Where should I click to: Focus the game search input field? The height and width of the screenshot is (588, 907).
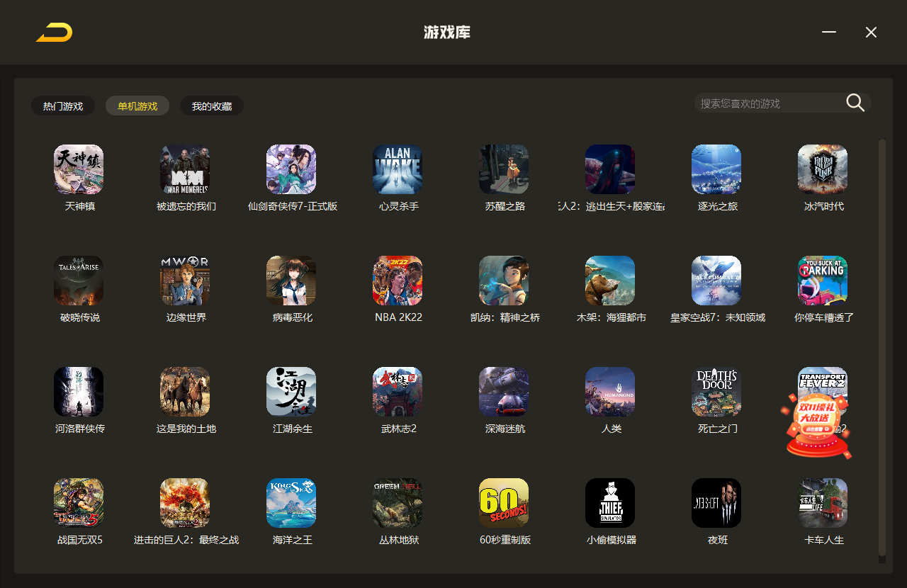point(769,103)
